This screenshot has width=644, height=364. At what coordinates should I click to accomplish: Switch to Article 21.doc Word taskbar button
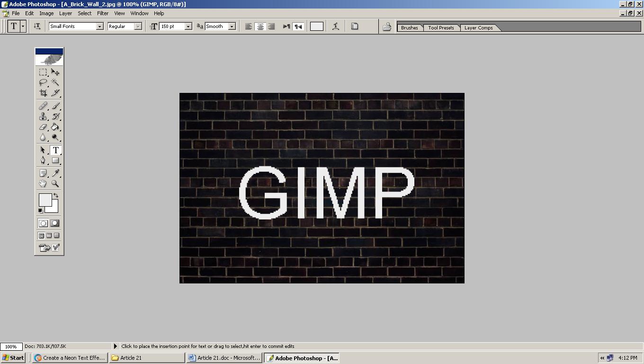(224, 358)
